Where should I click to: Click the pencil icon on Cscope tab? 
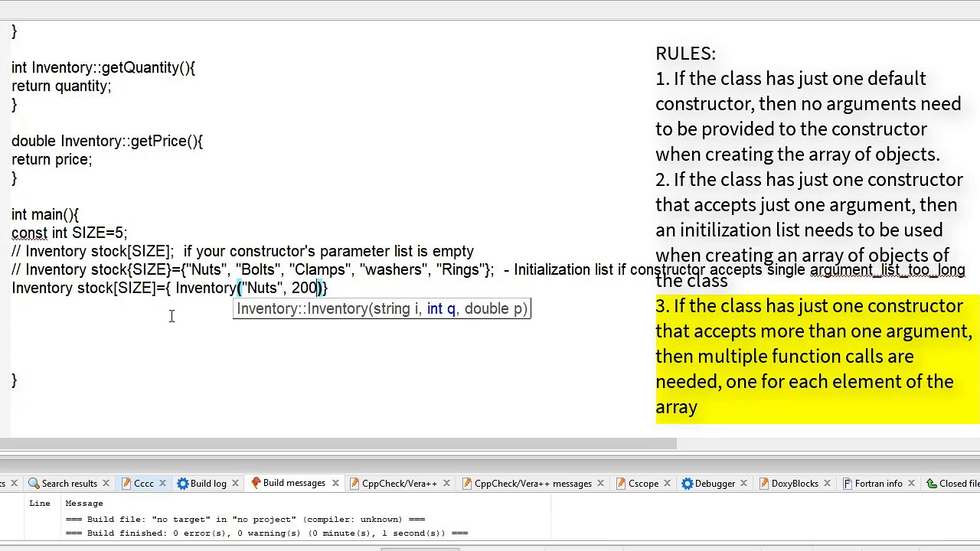coord(620,484)
